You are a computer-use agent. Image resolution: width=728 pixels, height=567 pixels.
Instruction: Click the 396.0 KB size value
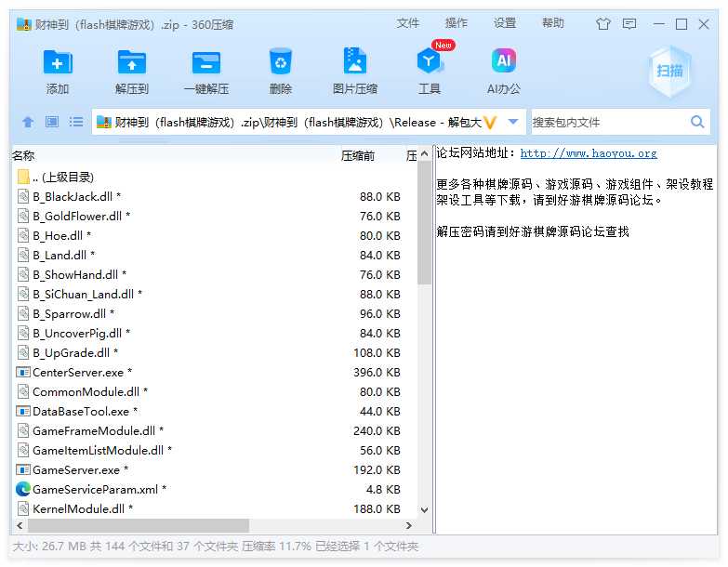tap(377, 372)
